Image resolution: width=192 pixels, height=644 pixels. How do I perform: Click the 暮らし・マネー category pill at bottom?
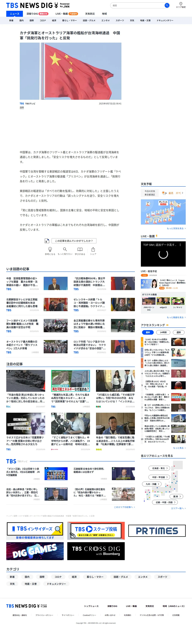95,577
